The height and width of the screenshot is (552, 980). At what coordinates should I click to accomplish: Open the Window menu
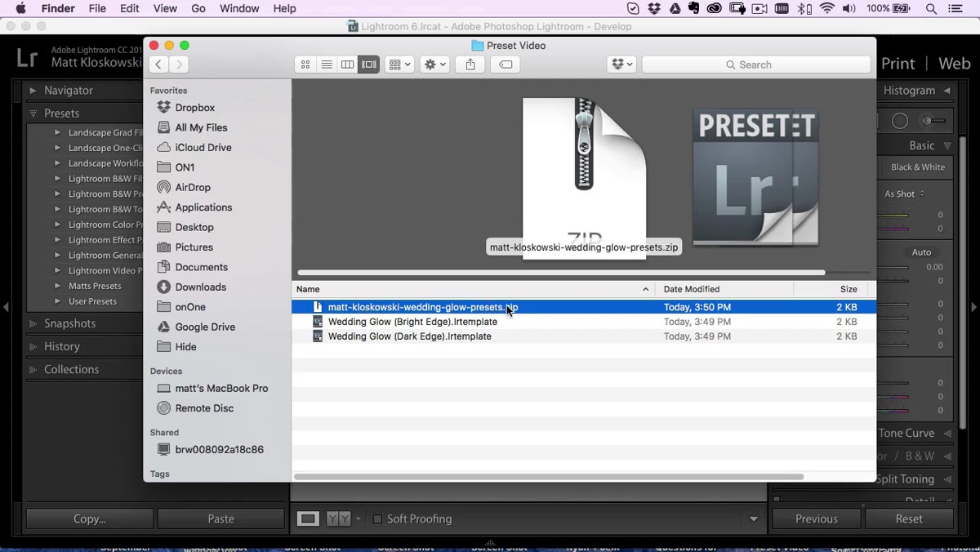click(x=239, y=8)
